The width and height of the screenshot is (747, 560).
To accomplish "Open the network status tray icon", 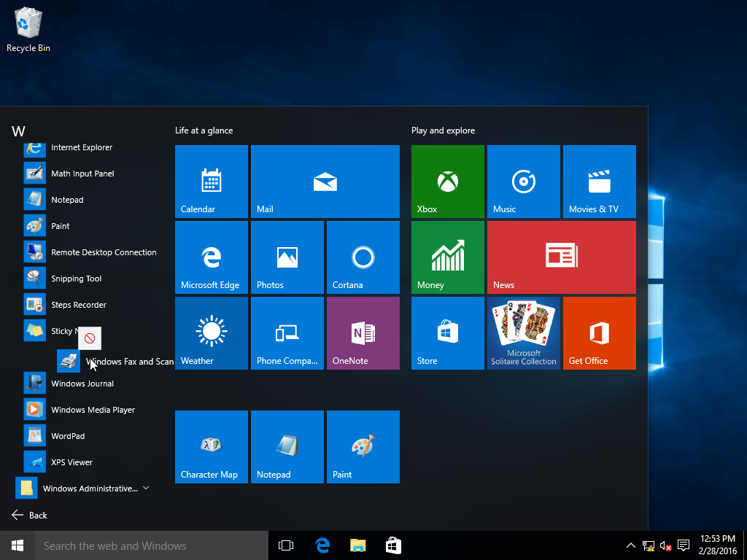I will (649, 545).
